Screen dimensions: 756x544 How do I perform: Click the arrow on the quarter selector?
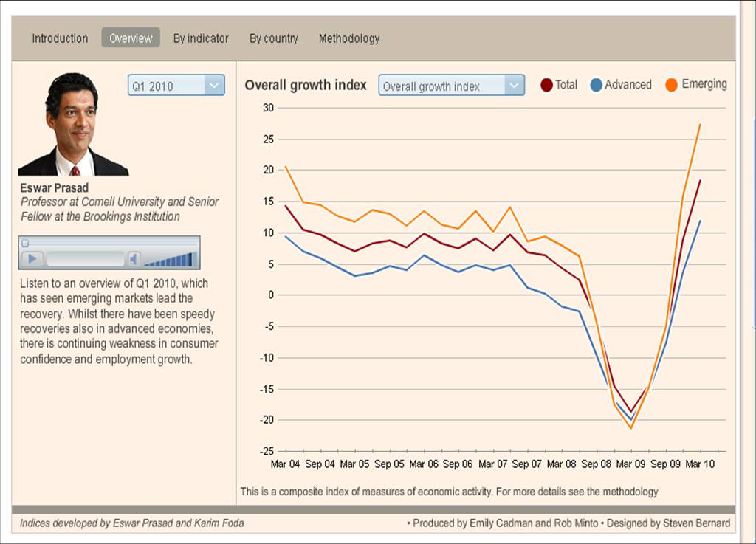pos(213,86)
